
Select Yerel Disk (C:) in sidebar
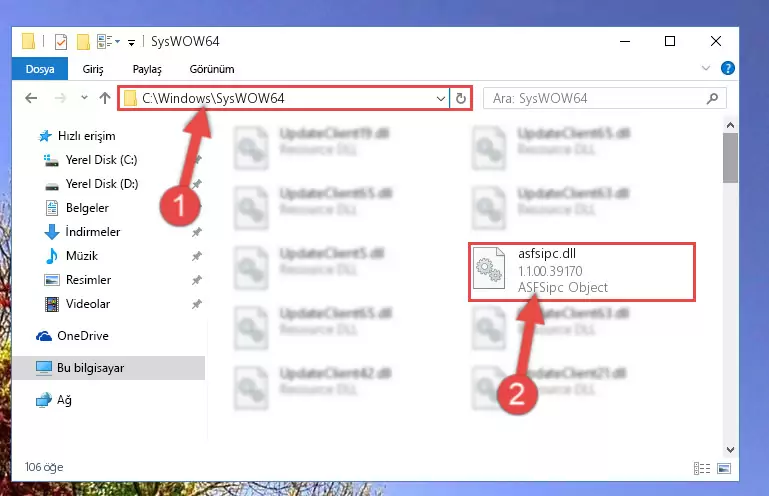point(91,160)
